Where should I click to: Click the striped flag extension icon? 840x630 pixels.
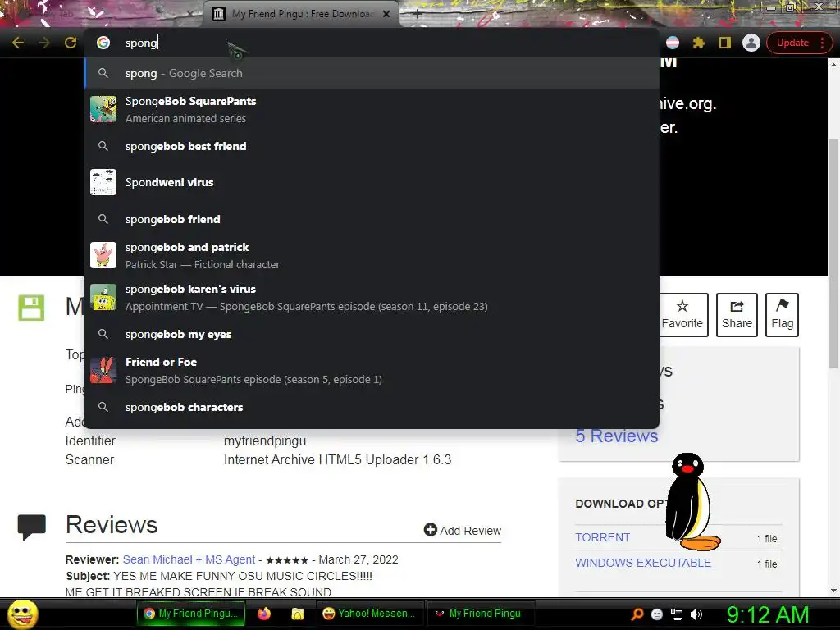pyautogui.click(x=673, y=43)
